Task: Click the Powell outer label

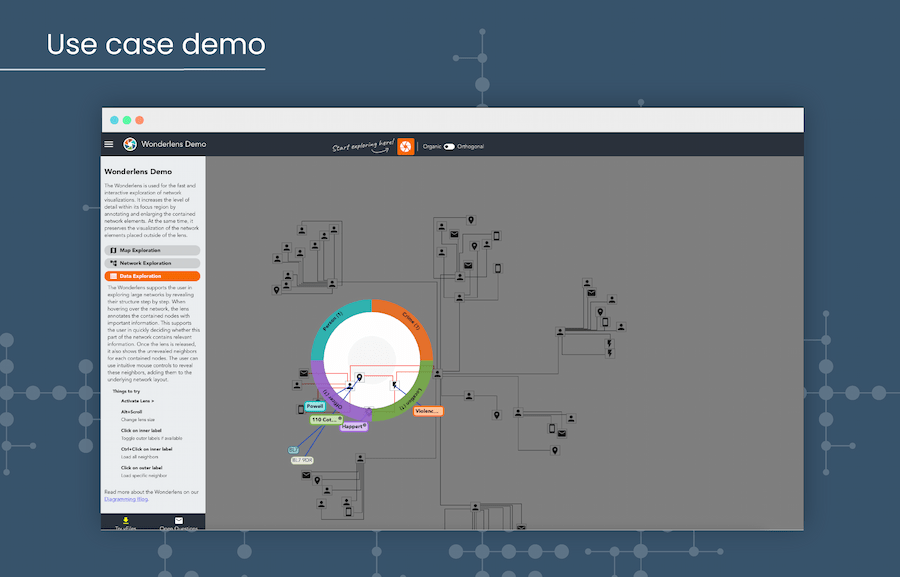Action: coord(314,406)
